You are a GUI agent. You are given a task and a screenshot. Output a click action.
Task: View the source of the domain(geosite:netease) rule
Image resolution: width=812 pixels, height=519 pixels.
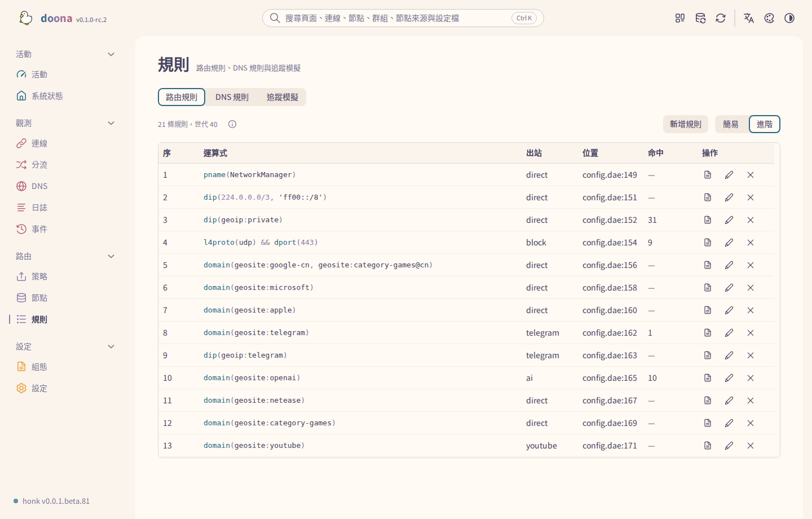[708, 401]
